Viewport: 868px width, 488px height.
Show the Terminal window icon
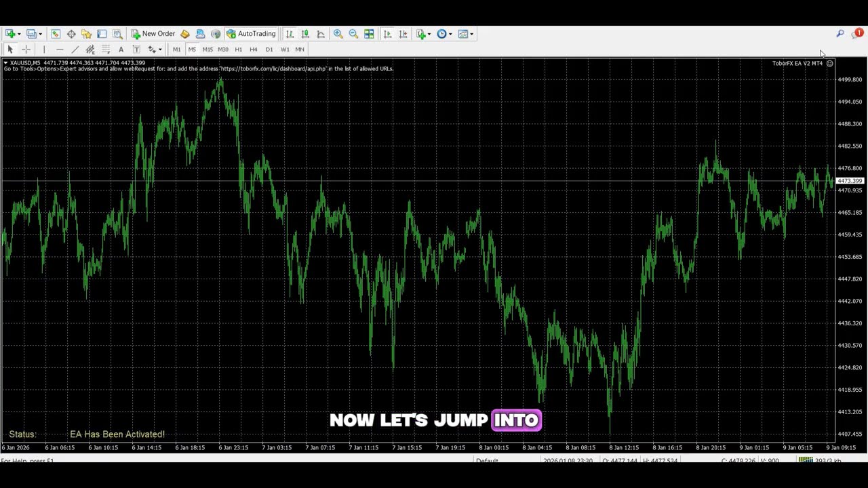click(x=102, y=33)
